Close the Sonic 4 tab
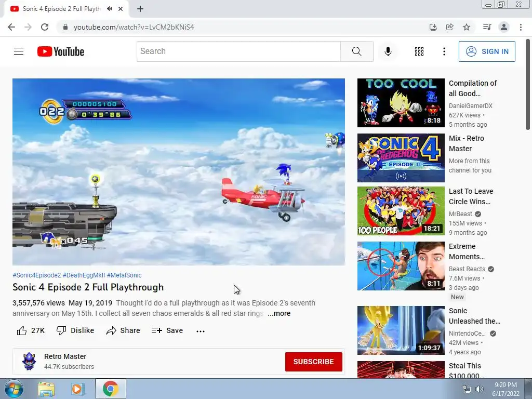The height and width of the screenshot is (399, 532). (121, 9)
